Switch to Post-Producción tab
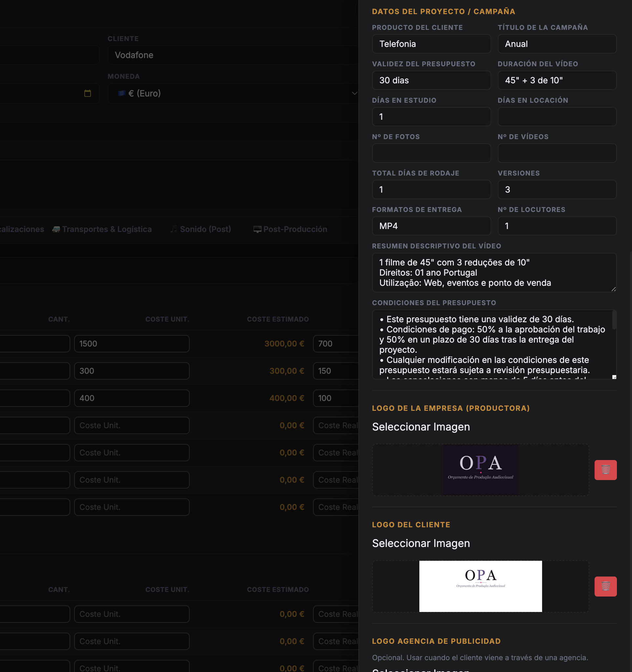The width and height of the screenshot is (632, 672). (290, 229)
